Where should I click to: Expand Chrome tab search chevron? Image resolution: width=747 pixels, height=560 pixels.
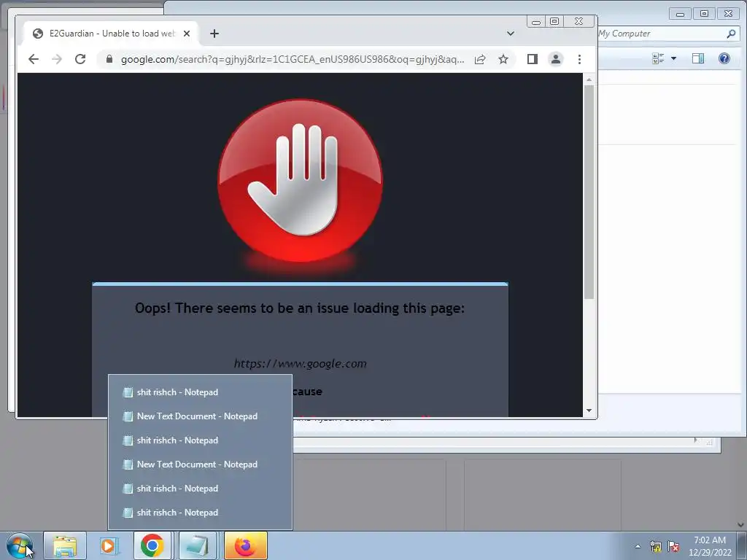pos(510,34)
